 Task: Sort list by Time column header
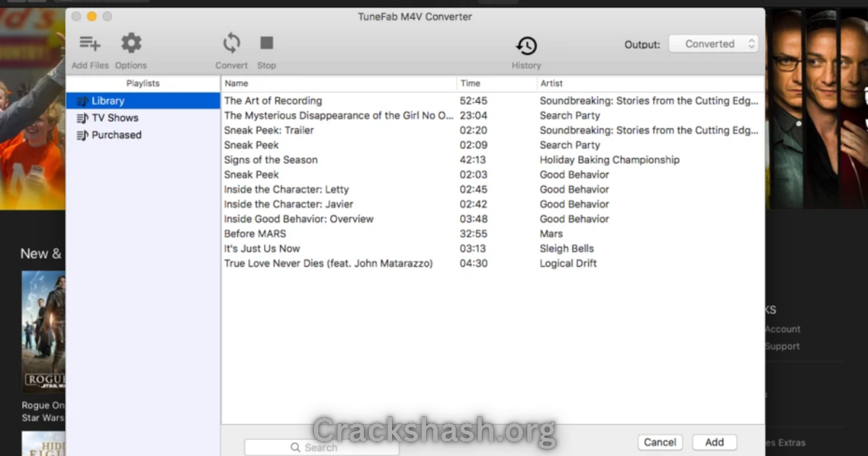point(497,83)
